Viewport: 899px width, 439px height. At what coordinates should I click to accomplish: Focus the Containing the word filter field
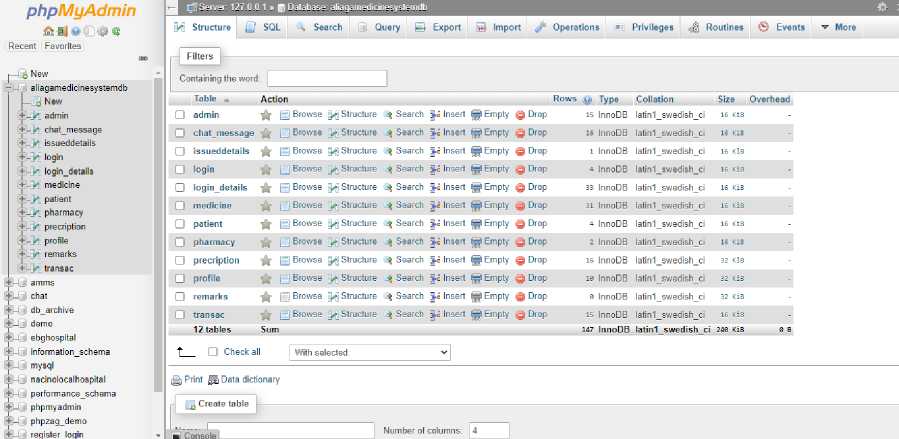pyautogui.click(x=327, y=79)
